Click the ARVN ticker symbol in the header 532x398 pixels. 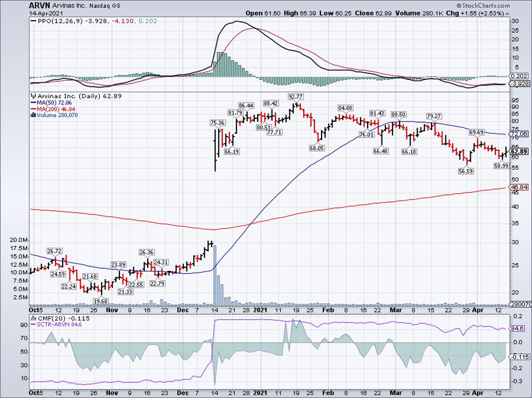39,6
